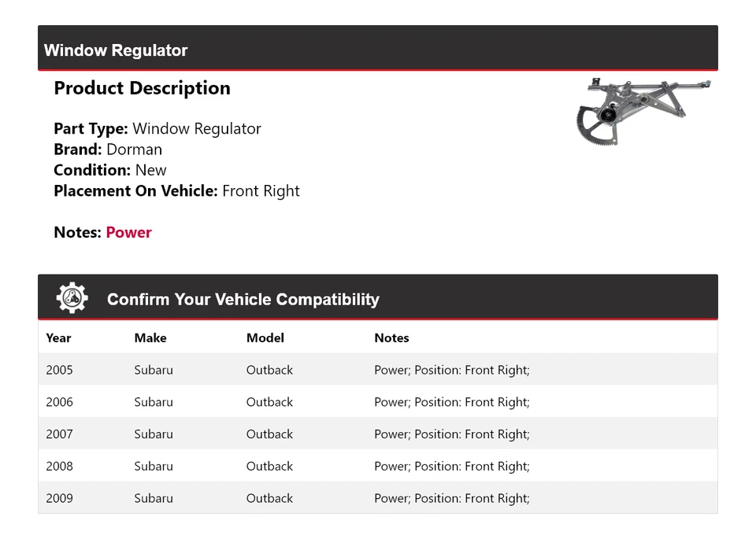Click the Year column header

tap(58, 338)
